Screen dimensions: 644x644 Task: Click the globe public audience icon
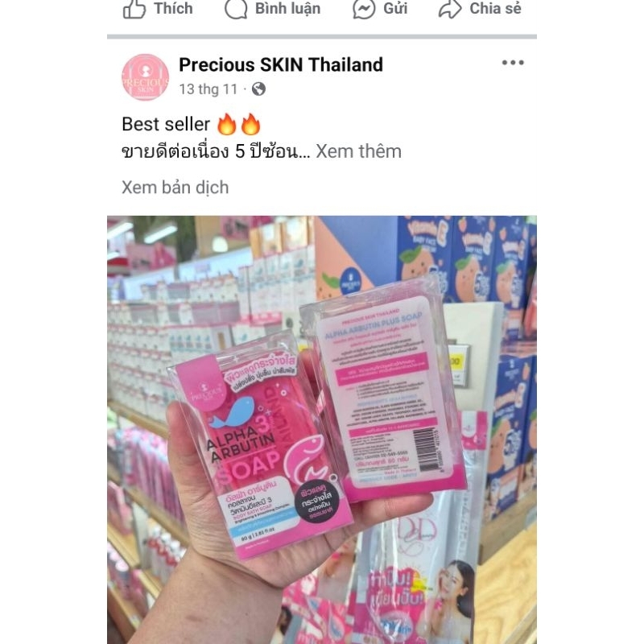(258, 89)
